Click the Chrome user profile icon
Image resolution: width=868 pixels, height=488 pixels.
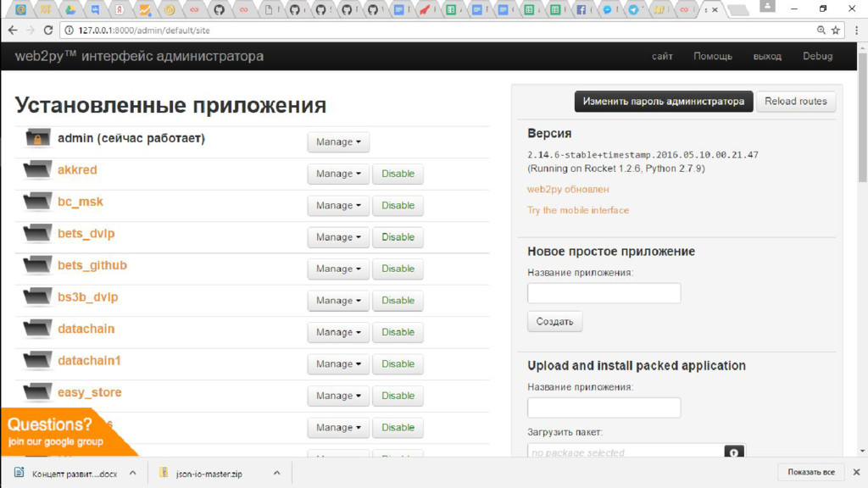click(767, 6)
